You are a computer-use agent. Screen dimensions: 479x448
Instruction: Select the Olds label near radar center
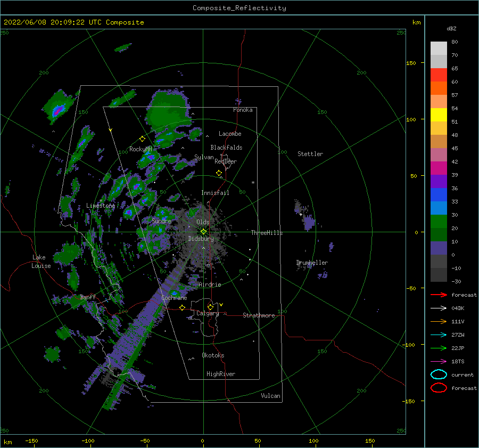click(203, 222)
